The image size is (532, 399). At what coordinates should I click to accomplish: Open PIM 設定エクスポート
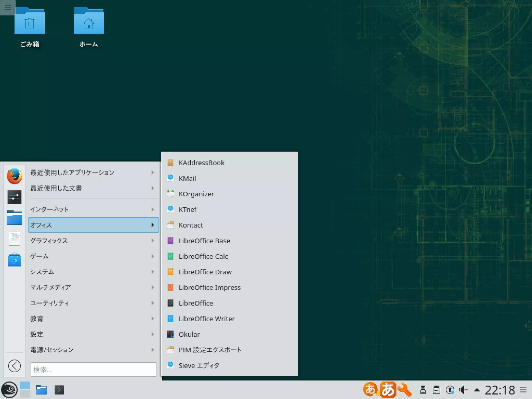[230, 350]
